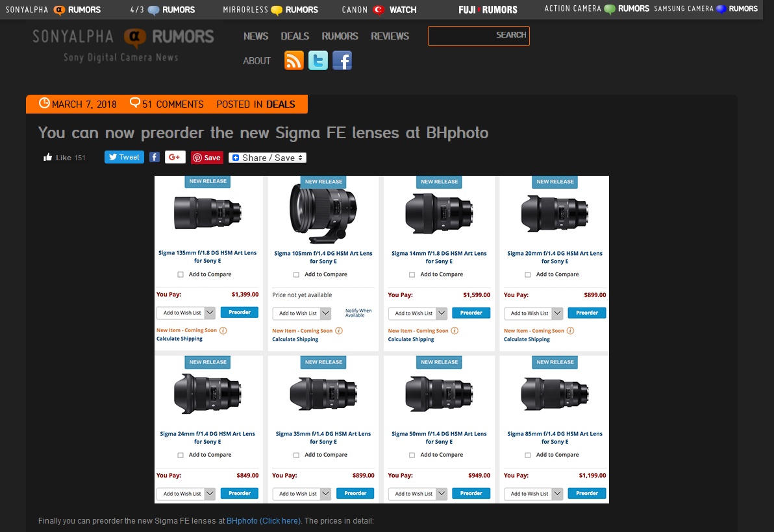774x532 pixels.
Task: Click info icon under Sigma 105mm
Action: click(x=339, y=331)
